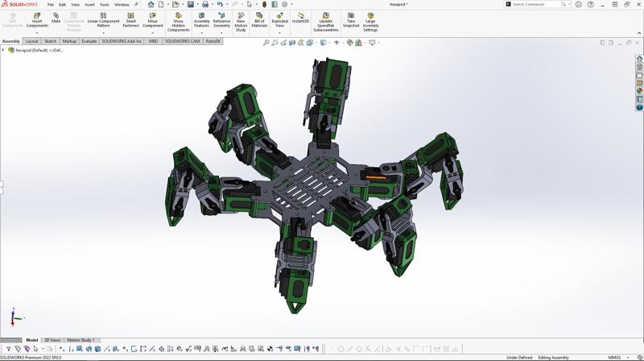Open Motion Study 1 tab
The image size is (644, 361).
80,340
